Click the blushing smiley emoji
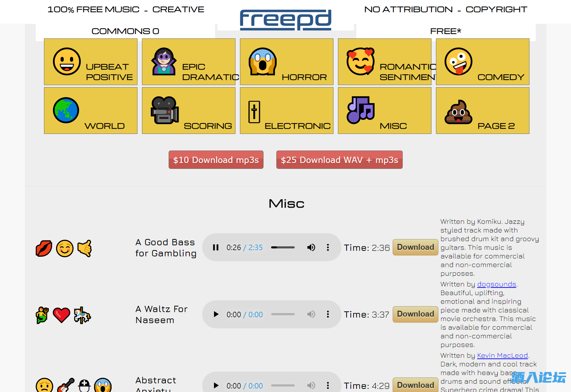 click(65, 248)
